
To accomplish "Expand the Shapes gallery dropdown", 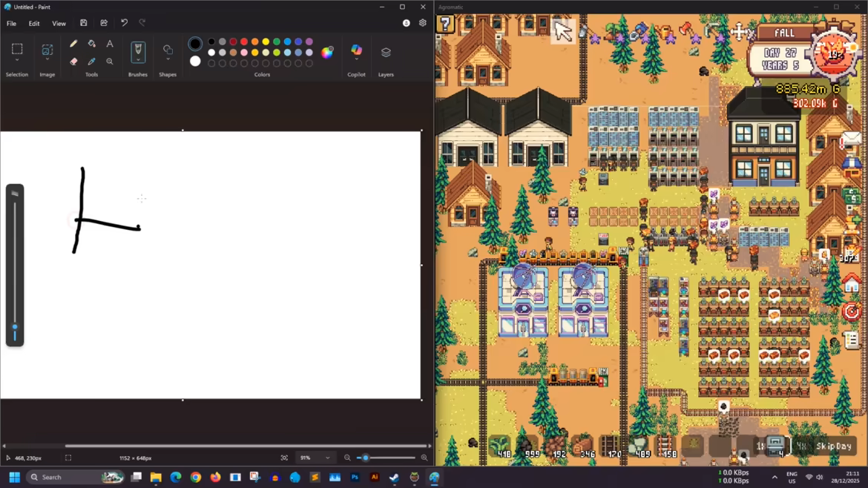I will click(x=168, y=60).
